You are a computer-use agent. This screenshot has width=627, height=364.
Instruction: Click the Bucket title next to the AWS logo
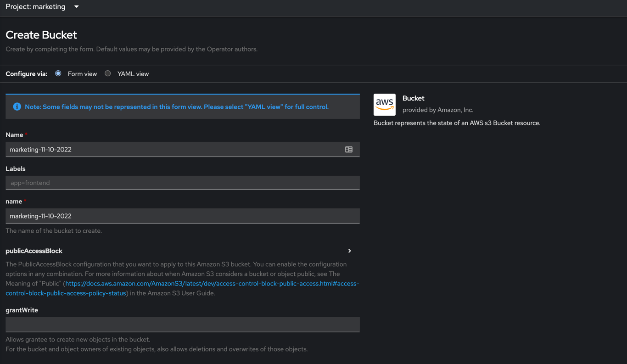click(x=413, y=98)
